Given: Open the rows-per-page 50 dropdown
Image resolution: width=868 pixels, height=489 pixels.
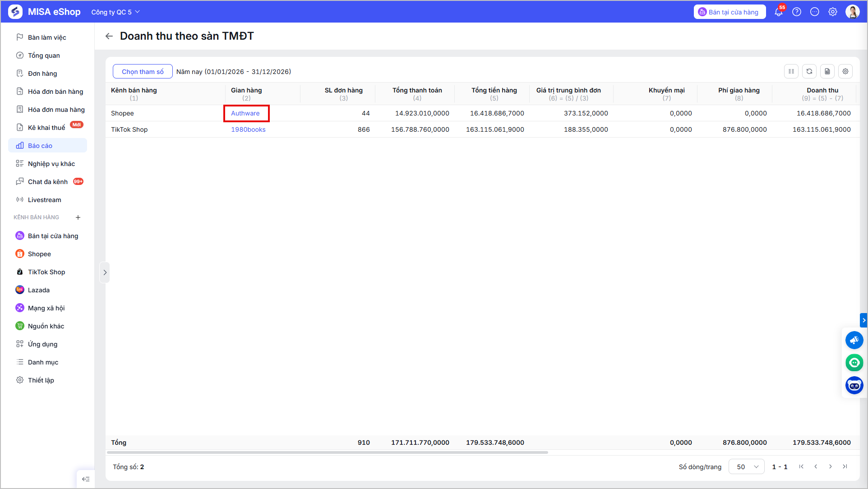Looking at the screenshot, I should click(747, 467).
